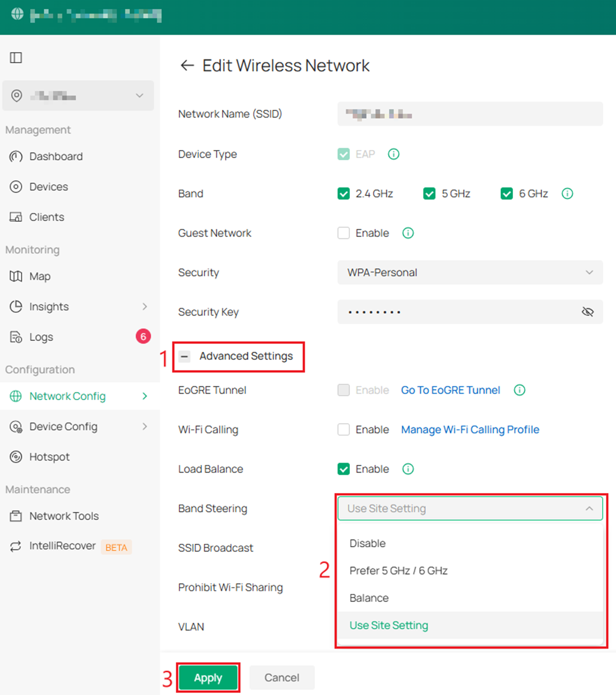Screen dimensions: 616x695
Task: Show the Security Key with the eye icon
Action: pyautogui.click(x=587, y=312)
